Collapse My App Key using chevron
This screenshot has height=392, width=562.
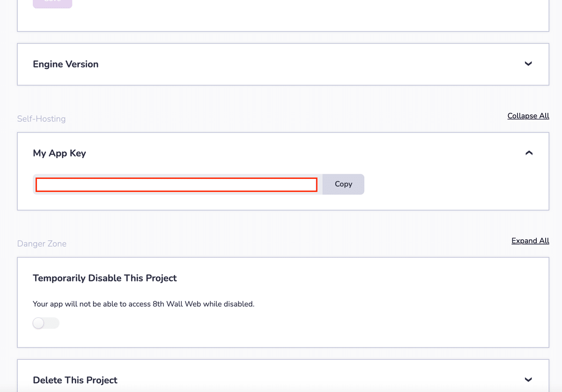coord(529,153)
